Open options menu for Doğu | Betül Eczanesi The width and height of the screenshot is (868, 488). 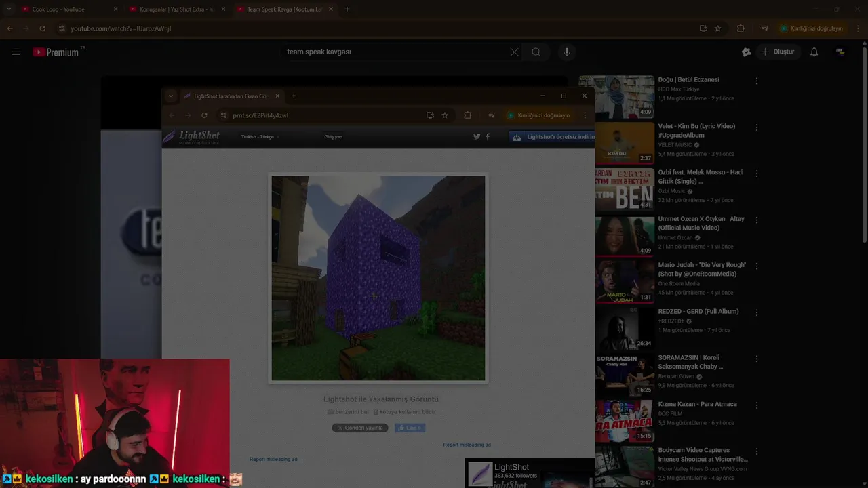pos(757,81)
